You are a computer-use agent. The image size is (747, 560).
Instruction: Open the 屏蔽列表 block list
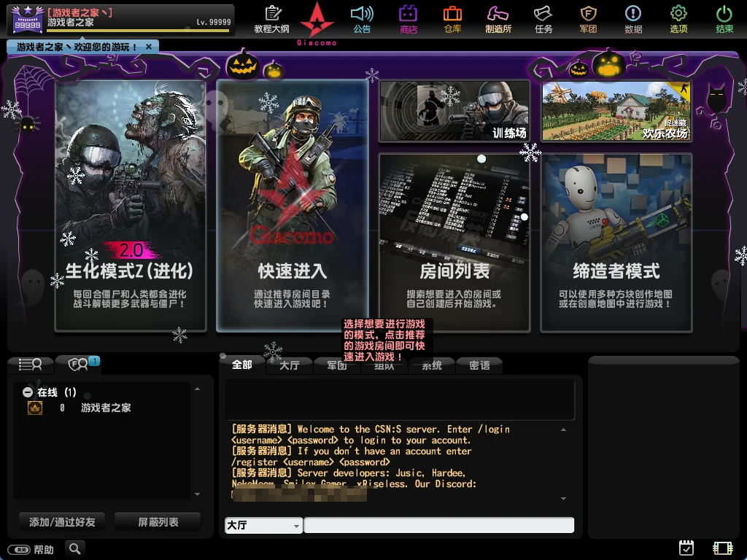[157, 521]
